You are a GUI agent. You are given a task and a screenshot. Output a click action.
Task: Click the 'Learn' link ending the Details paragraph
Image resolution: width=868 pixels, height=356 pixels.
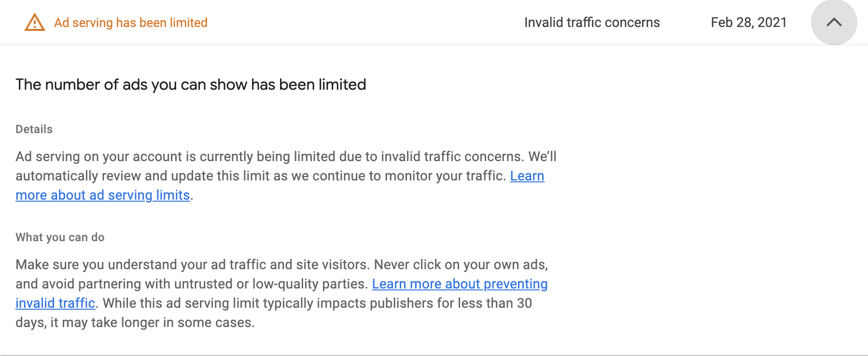527,176
